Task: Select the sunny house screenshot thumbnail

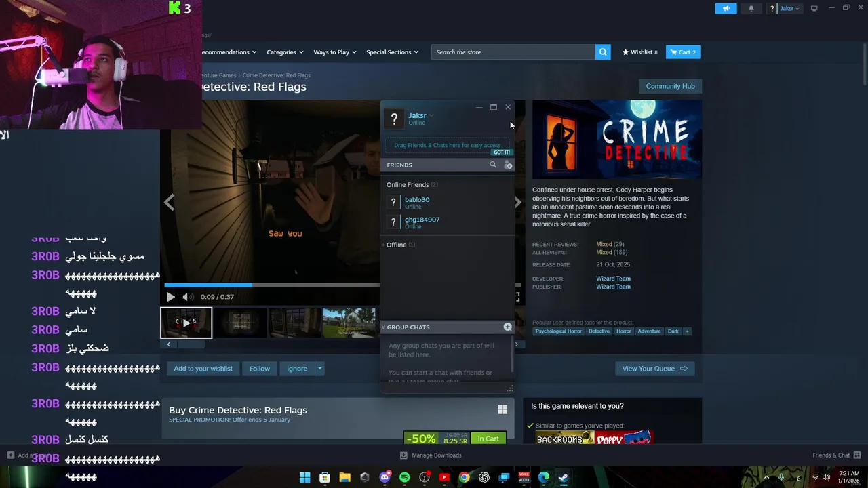Action: pyautogui.click(x=349, y=323)
